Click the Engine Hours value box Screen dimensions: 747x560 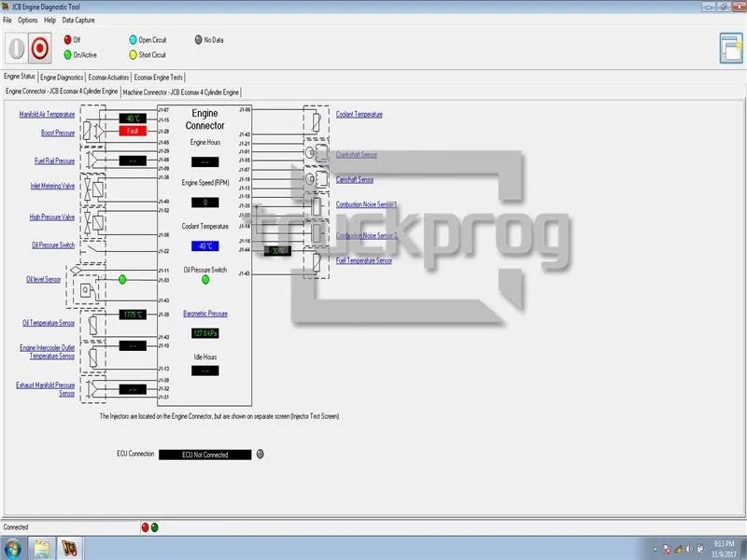pyautogui.click(x=205, y=161)
